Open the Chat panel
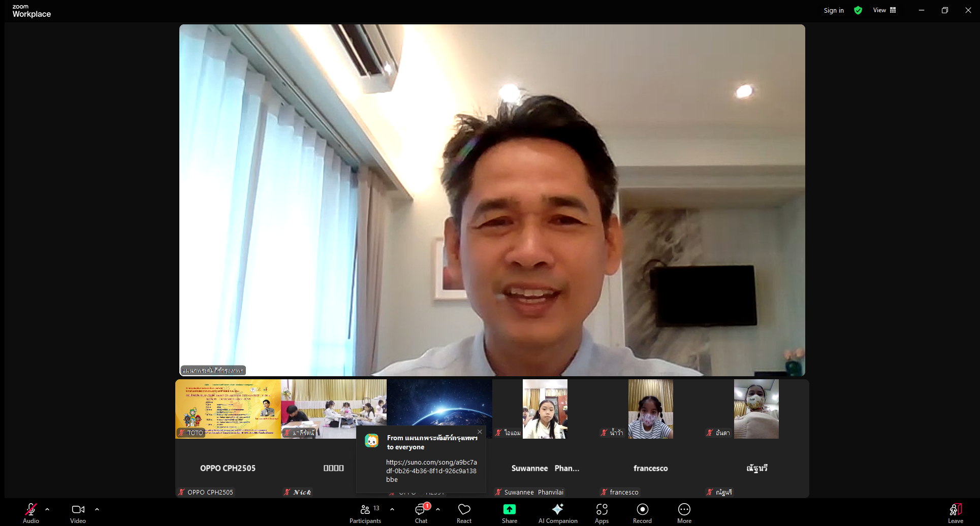The height and width of the screenshot is (526, 980). point(421,513)
